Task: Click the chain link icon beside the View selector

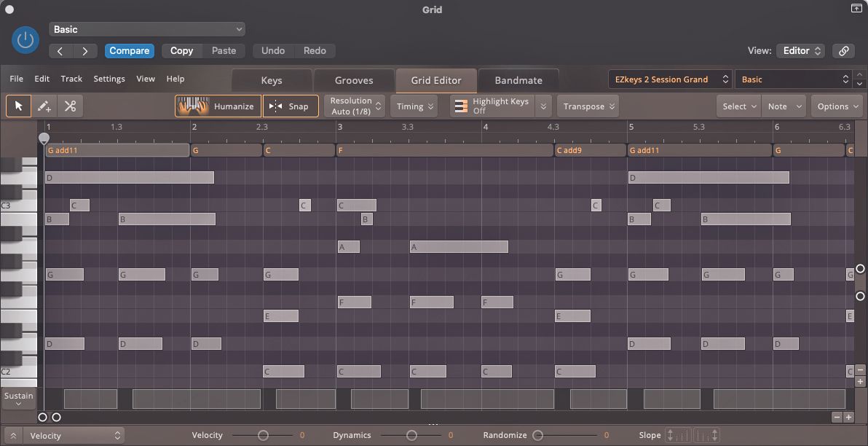Action: coord(844,51)
